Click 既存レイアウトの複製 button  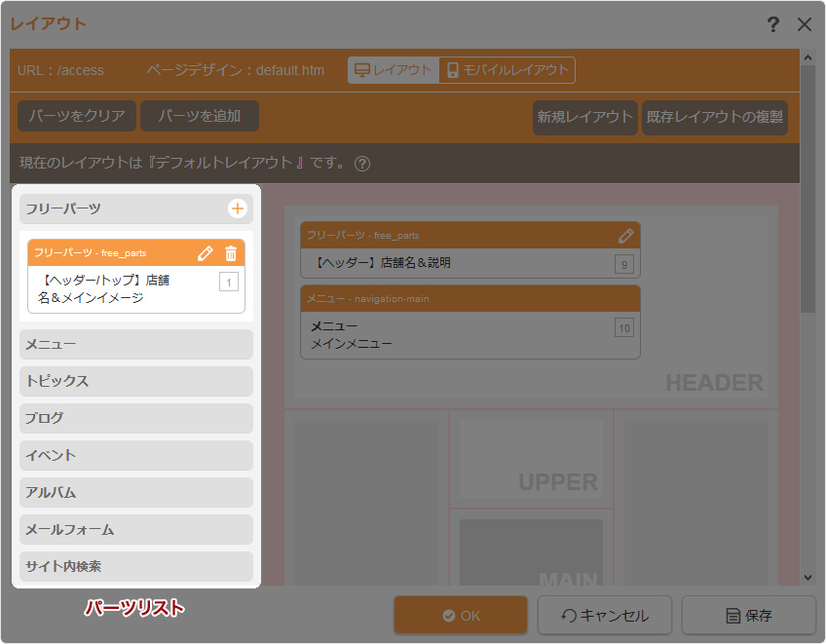pyautogui.click(x=715, y=117)
